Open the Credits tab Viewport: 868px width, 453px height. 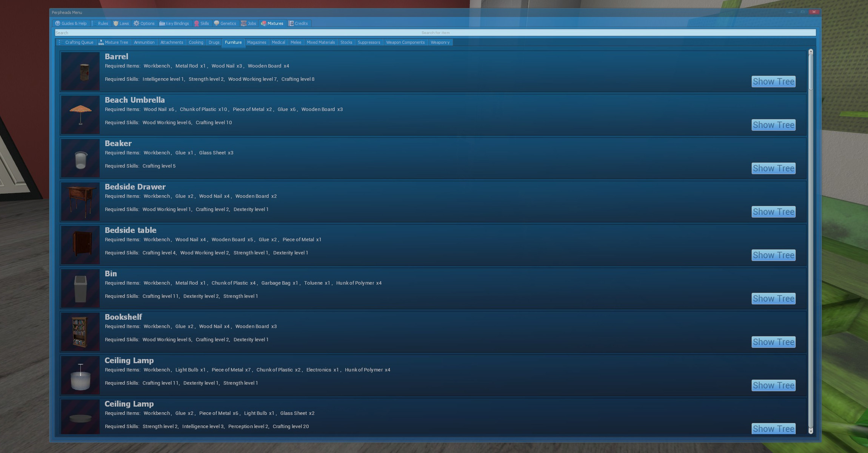point(298,23)
